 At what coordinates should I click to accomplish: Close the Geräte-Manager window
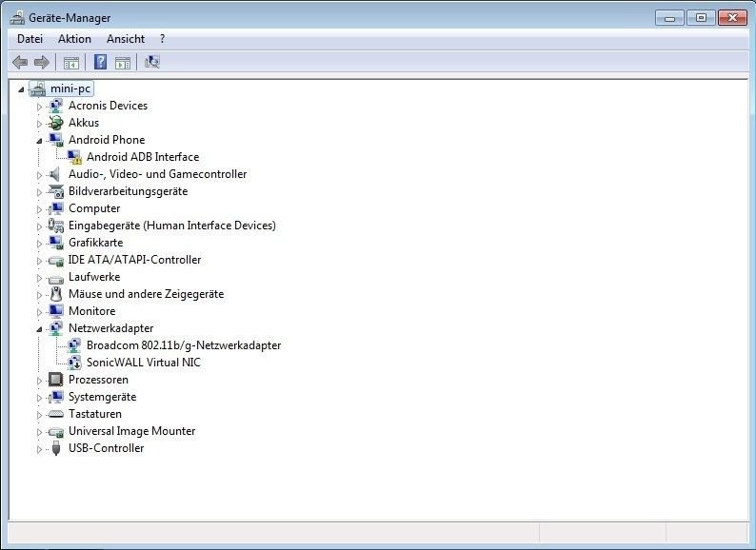click(x=732, y=18)
